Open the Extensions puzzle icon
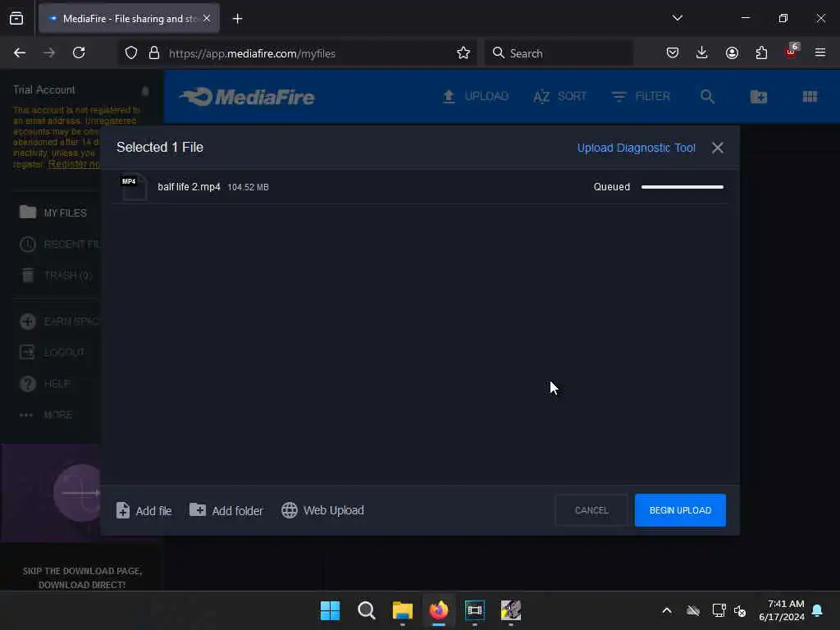 pos(761,53)
